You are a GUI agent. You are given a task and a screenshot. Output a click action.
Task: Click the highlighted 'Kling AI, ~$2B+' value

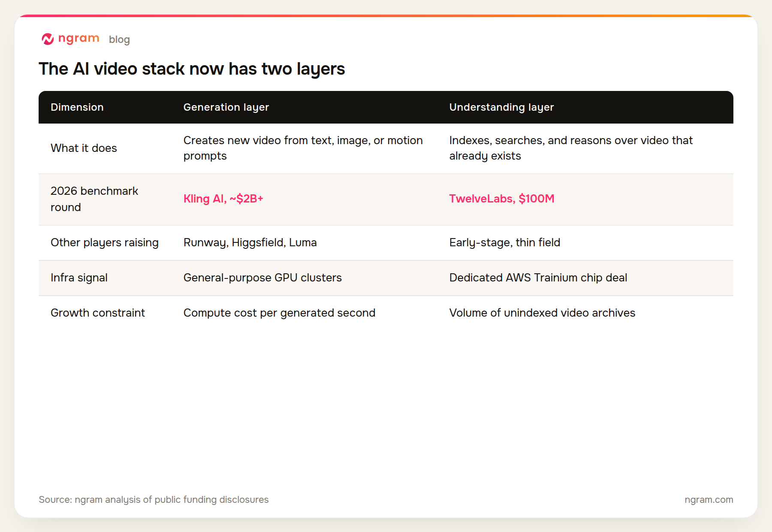(x=223, y=199)
